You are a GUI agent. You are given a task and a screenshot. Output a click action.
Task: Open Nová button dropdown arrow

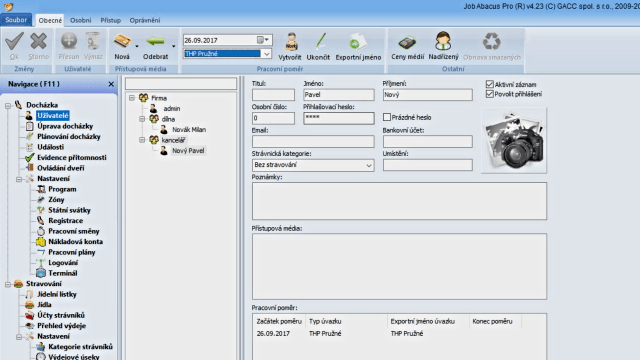[137, 46]
